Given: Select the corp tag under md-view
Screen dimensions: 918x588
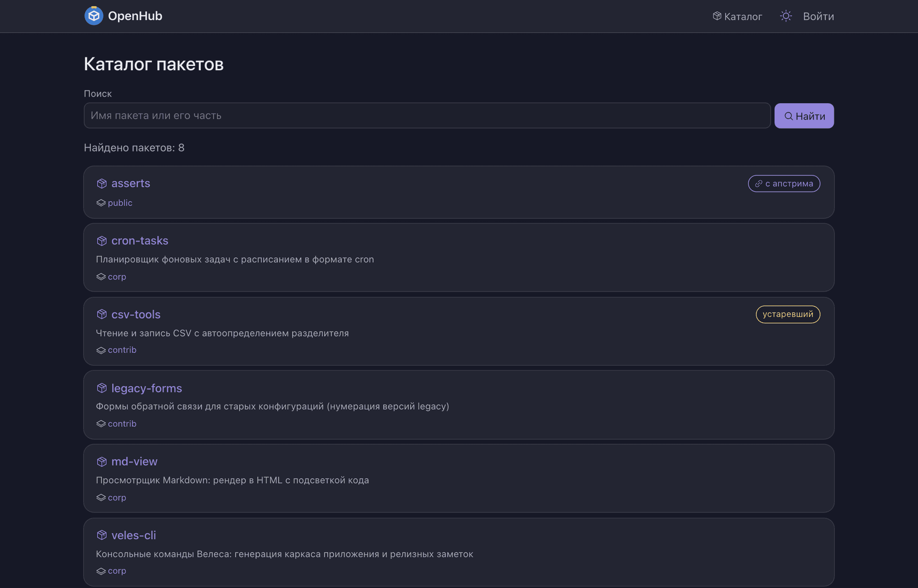Looking at the screenshot, I should coord(117,498).
